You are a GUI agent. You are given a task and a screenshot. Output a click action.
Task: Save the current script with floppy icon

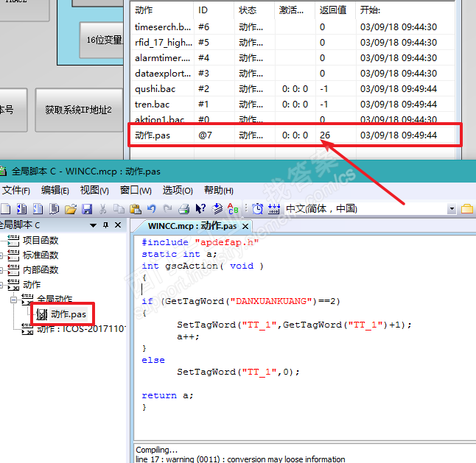87,209
